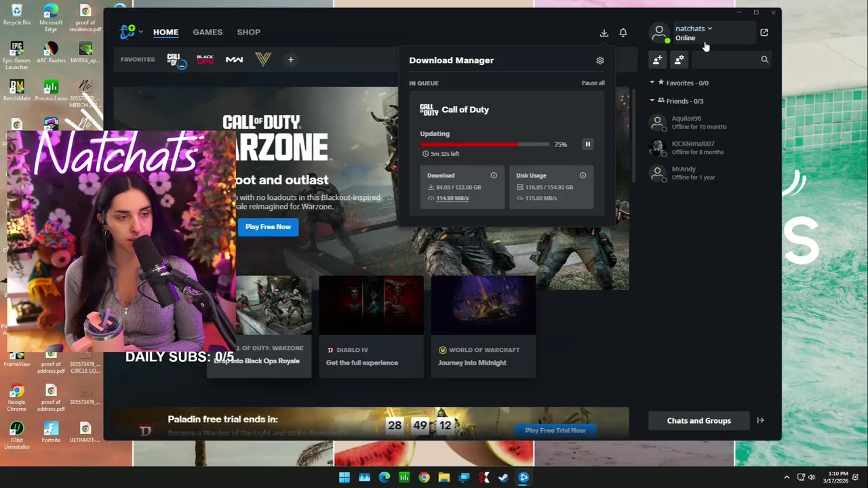Screen dimensions: 868x488
Task: Click the downloads icon in the top bar
Action: pyautogui.click(x=604, y=33)
